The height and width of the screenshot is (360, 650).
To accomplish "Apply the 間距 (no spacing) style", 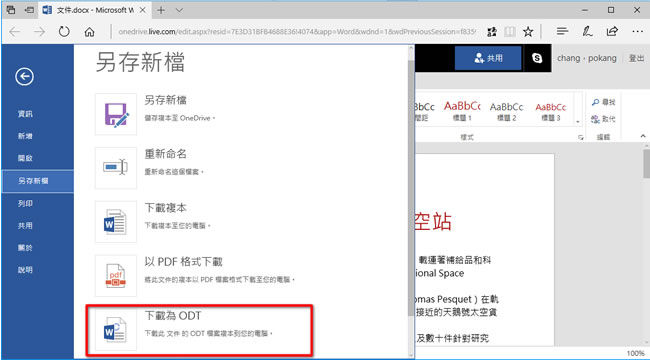I will click(423, 111).
